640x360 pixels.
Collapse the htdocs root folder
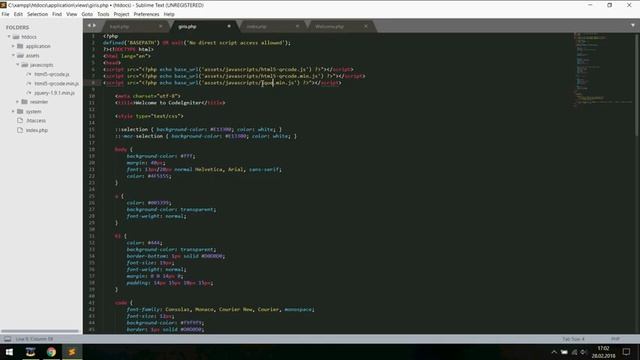[x=9, y=37]
